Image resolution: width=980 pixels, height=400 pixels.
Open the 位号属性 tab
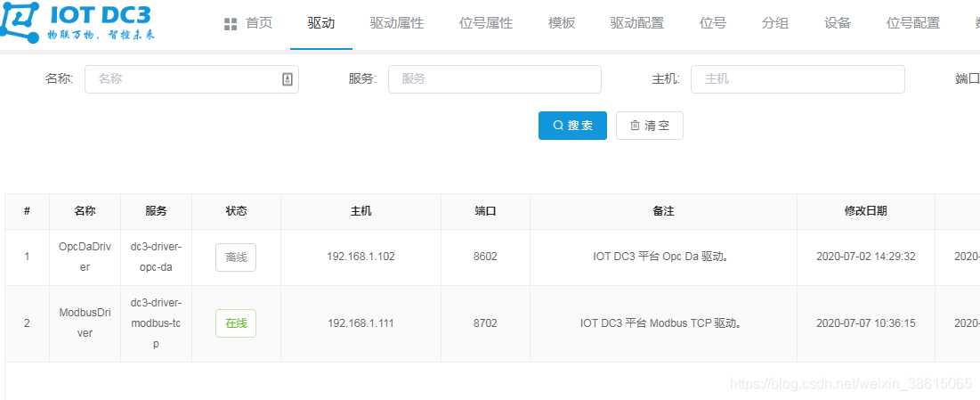[x=486, y=24]
